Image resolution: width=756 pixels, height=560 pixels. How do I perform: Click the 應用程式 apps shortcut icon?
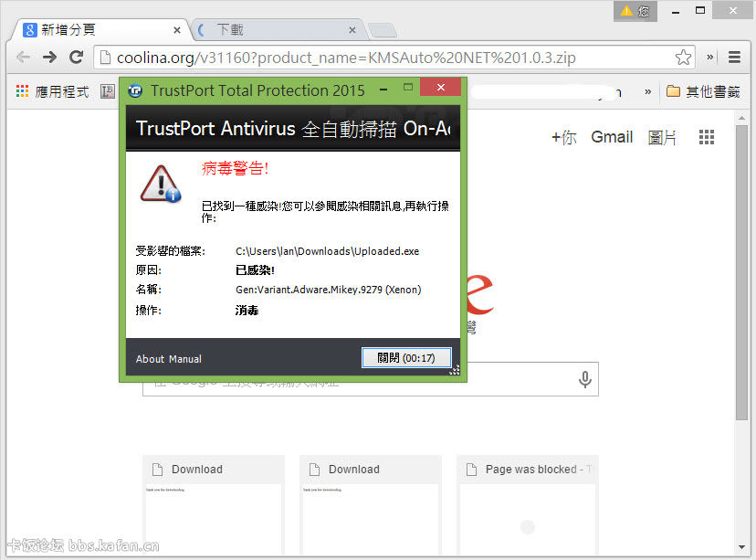tap(23, 91)
